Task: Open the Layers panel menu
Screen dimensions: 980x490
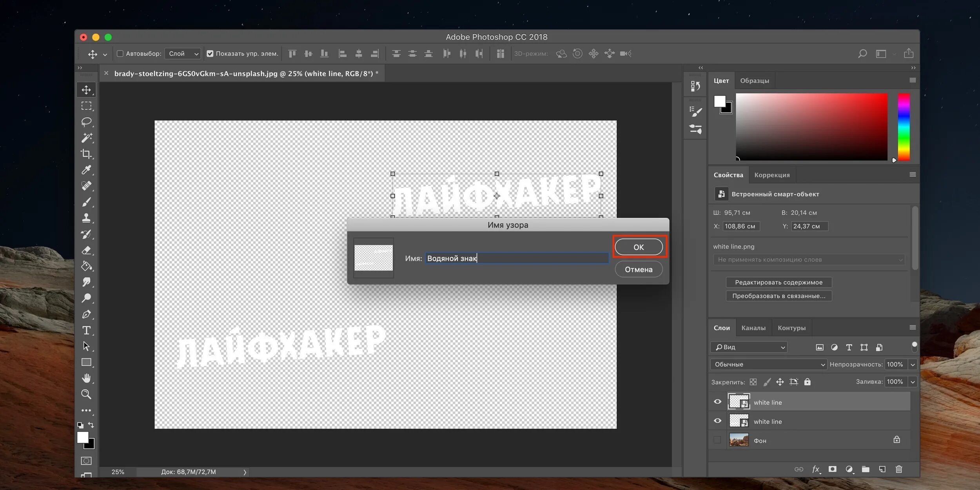Action: [913, 327]
